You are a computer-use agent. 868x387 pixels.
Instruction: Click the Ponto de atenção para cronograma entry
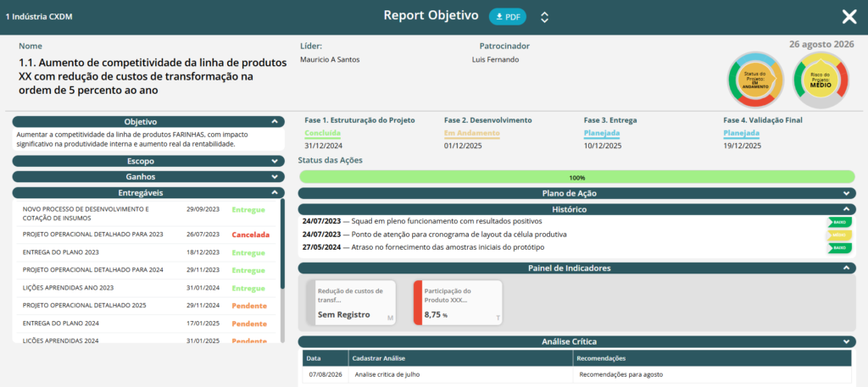click(435, 235)
